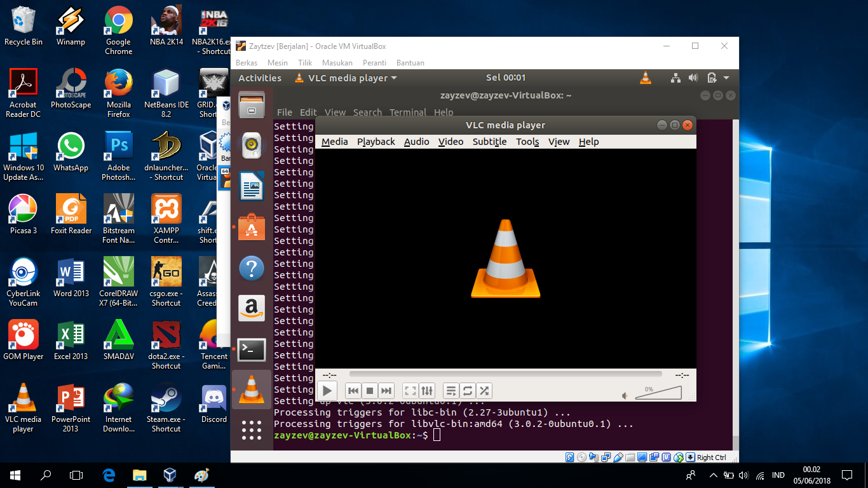Open Windows Action Center notifications
The height and width of the screenshot is (488, 868).
(846, 475)
